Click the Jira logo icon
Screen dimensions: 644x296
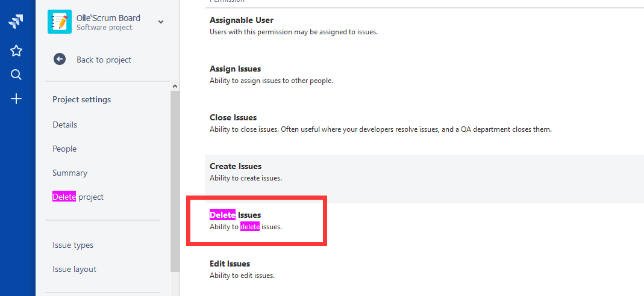point(16,21)
